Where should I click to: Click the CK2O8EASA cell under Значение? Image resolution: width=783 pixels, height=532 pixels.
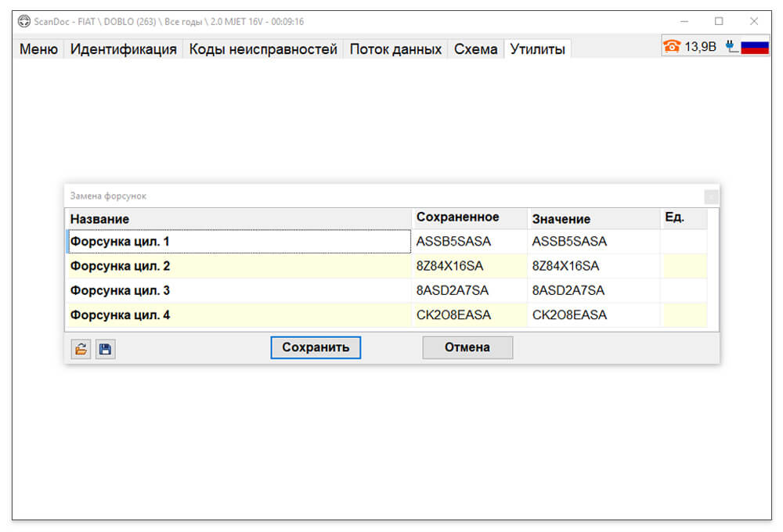click(569, 315)
